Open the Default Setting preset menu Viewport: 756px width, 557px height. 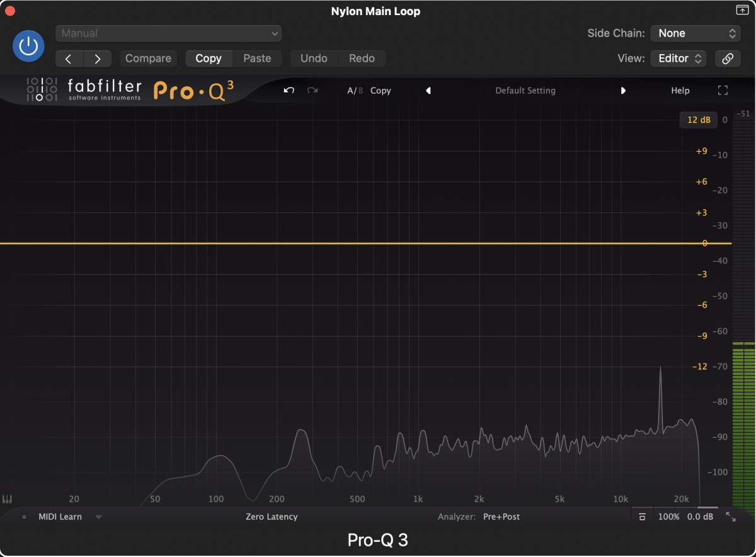coord(525,90)
